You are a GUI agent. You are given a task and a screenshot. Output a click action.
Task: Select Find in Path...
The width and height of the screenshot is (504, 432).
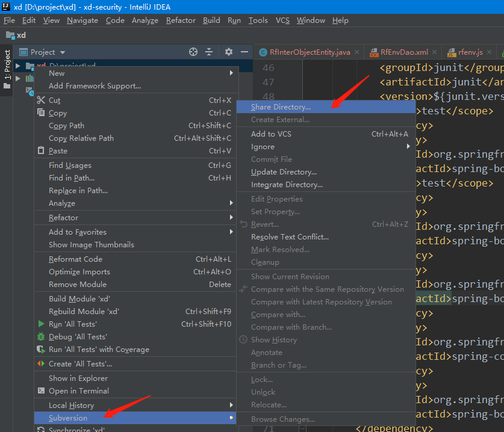coord(135,178)
